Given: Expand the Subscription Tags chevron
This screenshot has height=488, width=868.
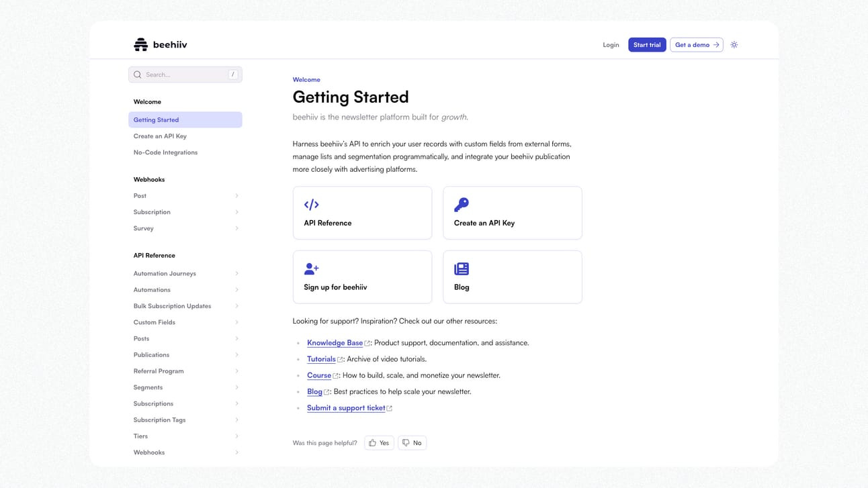Looking at the screenshot, I should (236, 420).
